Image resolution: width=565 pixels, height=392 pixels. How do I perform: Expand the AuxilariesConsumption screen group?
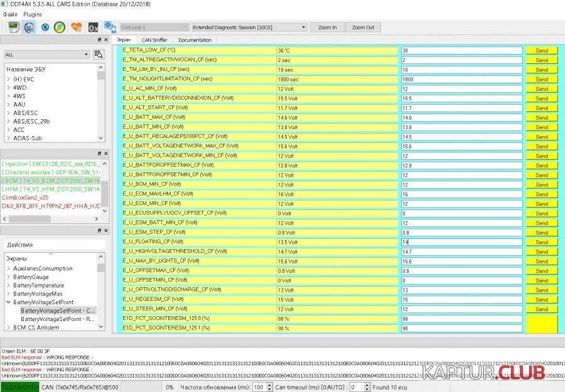pos(9,268)
